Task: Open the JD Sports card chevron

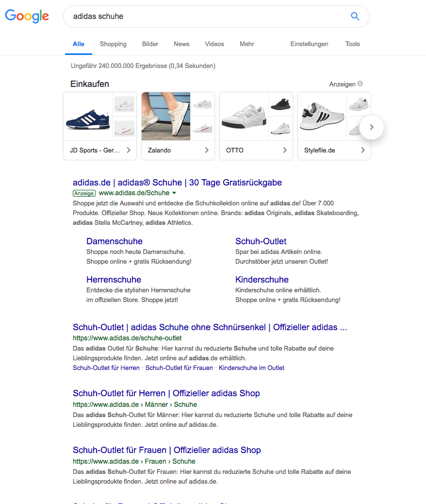Action: click(x=129, y=150)
